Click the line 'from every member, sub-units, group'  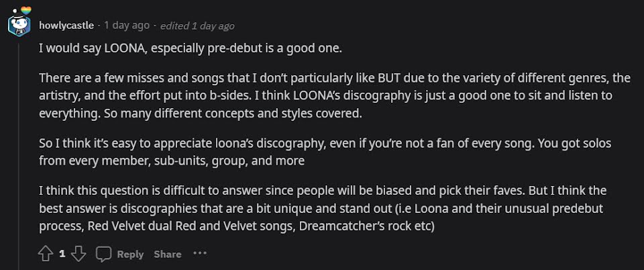point(172,161)
